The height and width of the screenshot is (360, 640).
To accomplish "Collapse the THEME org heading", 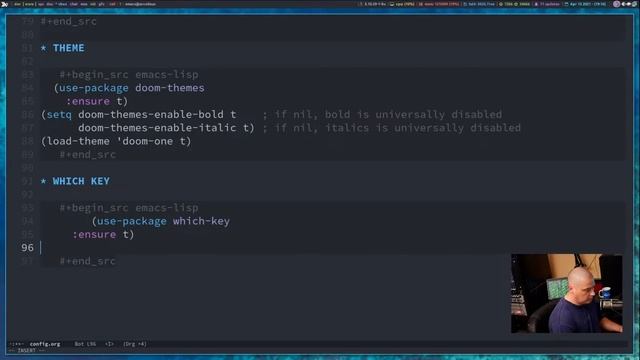I will 62,48.
